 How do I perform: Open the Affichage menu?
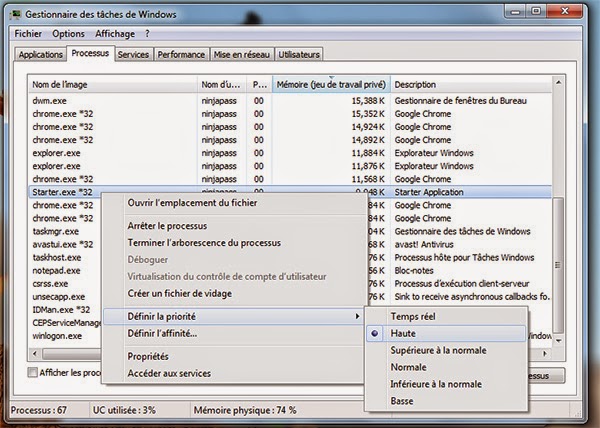coord(115,34)
